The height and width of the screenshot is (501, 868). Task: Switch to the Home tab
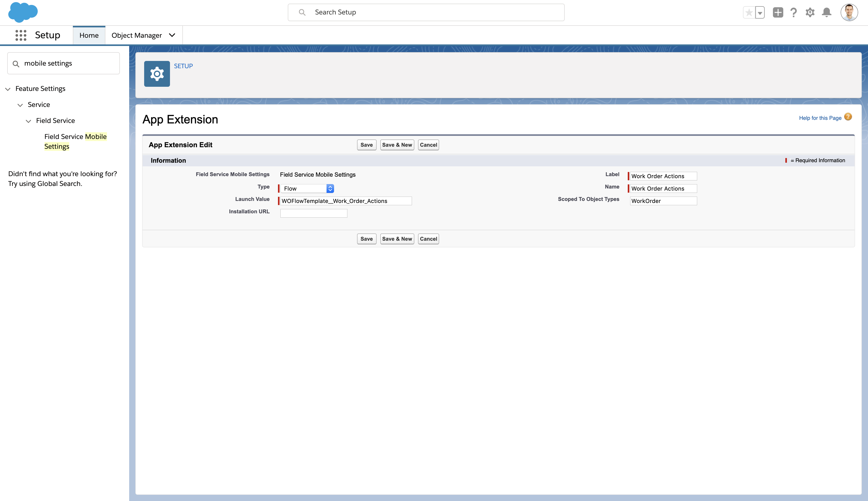[89, 35]
